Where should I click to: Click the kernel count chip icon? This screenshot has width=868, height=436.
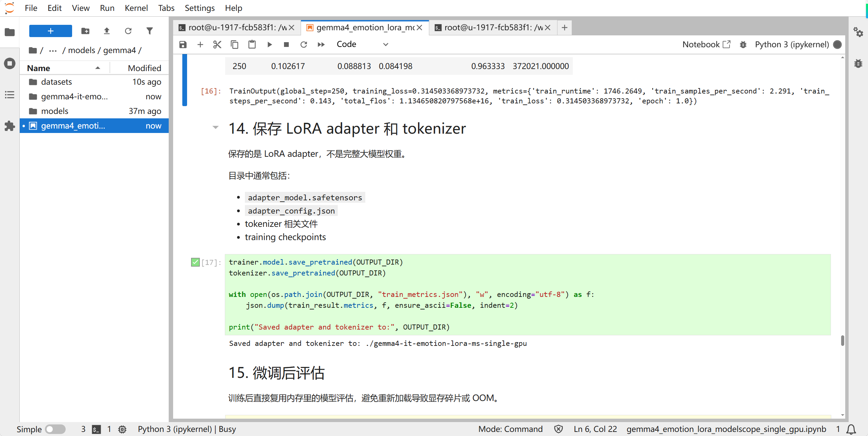coord(122,429)
